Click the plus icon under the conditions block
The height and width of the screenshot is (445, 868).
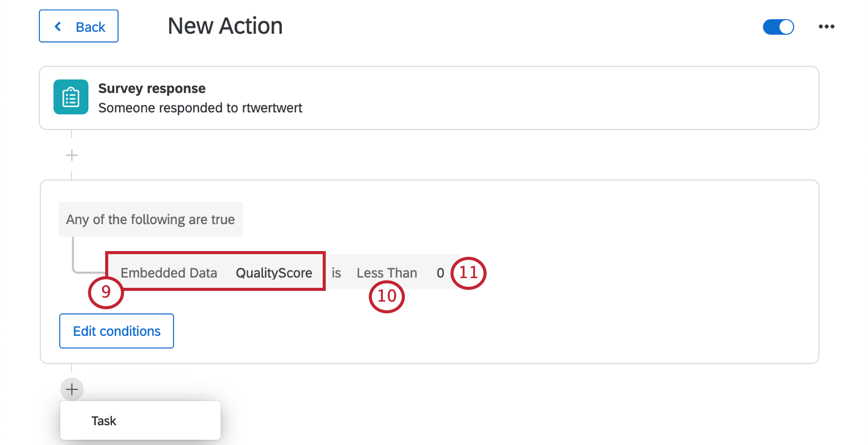point(71,389)
